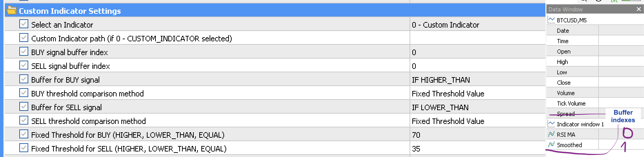Toggle Fixed Threshold for BUY checkbox
The width and height of the screenshot is (644, 157).
pos(24,134)
